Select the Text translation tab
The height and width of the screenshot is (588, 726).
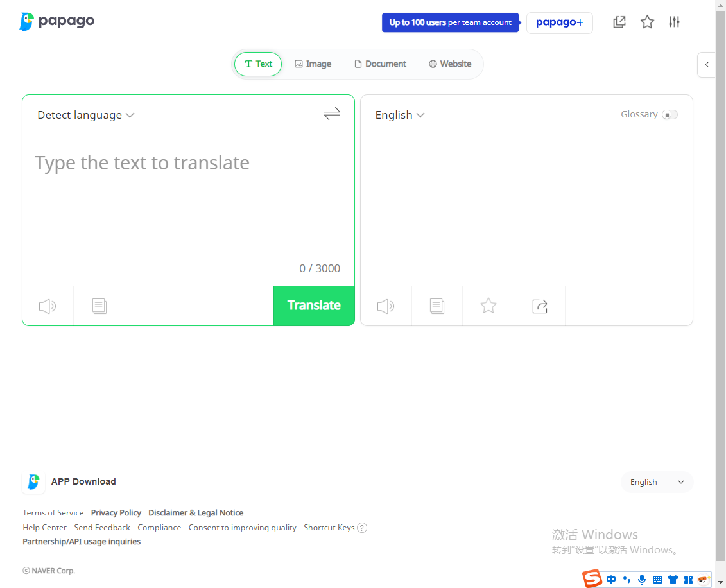coord(258,64)
